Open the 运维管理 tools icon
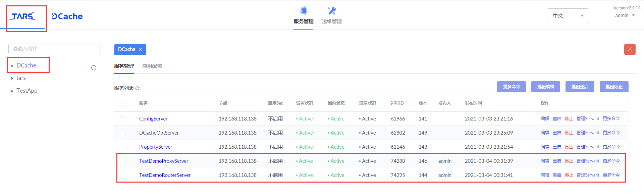This screenshot has height=195, width=644. coord(332,11)
